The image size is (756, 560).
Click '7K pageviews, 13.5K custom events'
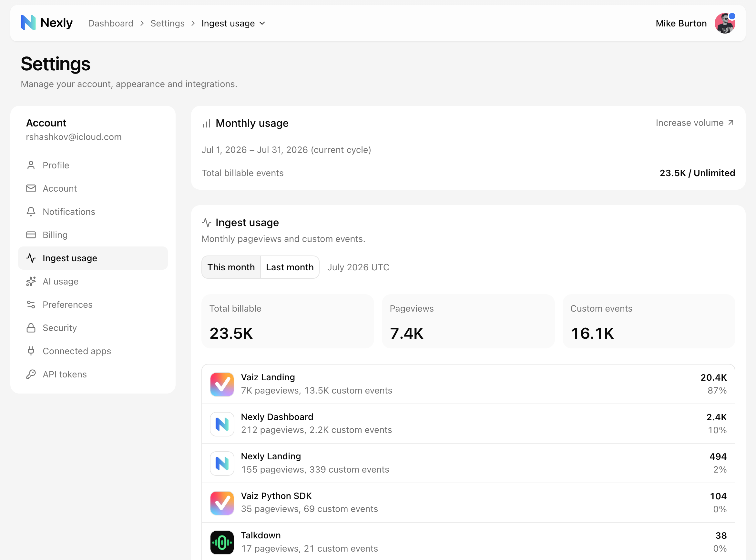tap(316, 391)
